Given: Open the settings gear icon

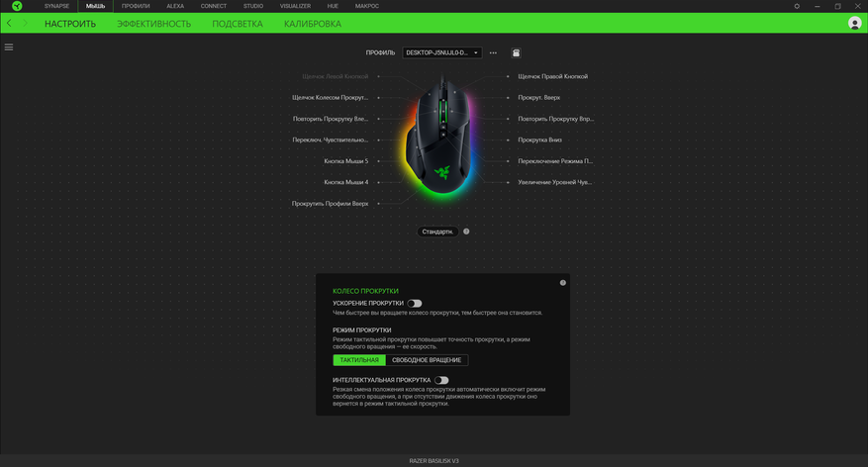Looking at the screenshot, I should 797,6.
